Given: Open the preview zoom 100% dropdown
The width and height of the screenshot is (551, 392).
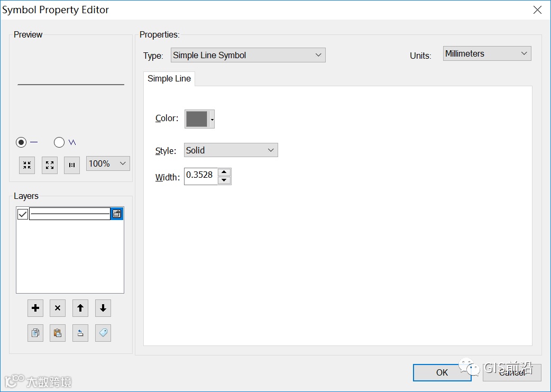Looking at the screenshot, I should (108, 163).
